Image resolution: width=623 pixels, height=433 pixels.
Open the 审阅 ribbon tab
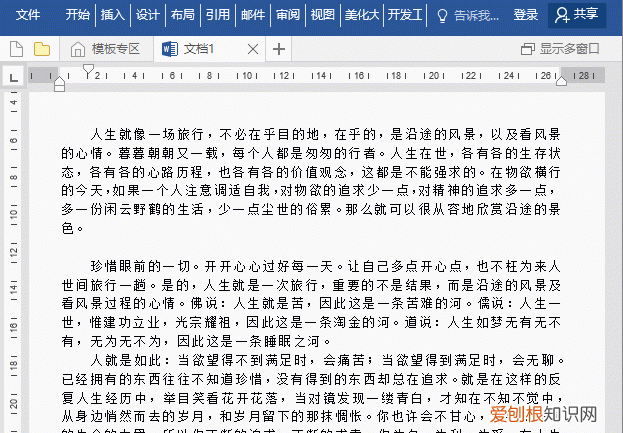[x=288, y=15]
